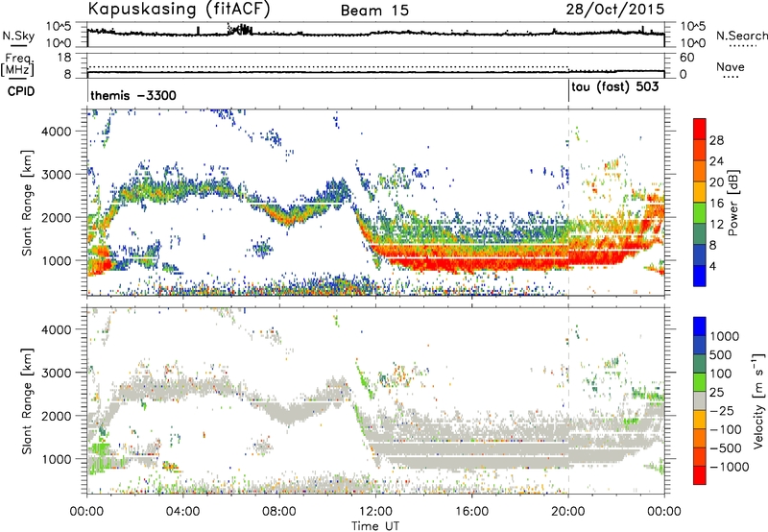Click the '100' tick on Velocity colorbar
Image resolution: width=768 pixels, height=532 pixels.
coord(721,374)
